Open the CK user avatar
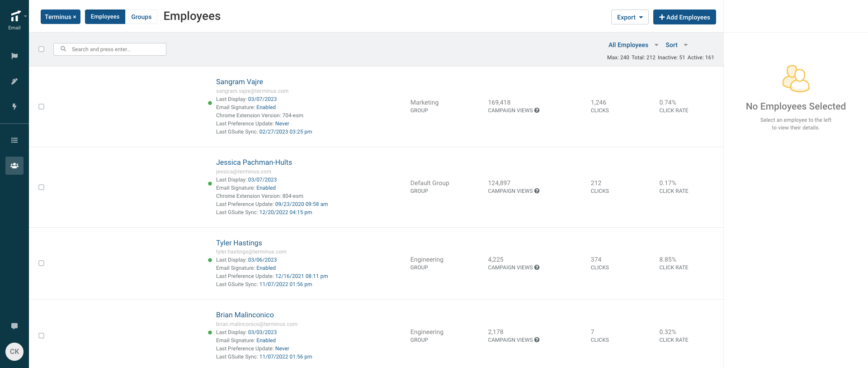The width and height of the screenshot is (868, 368). (14, 352)
